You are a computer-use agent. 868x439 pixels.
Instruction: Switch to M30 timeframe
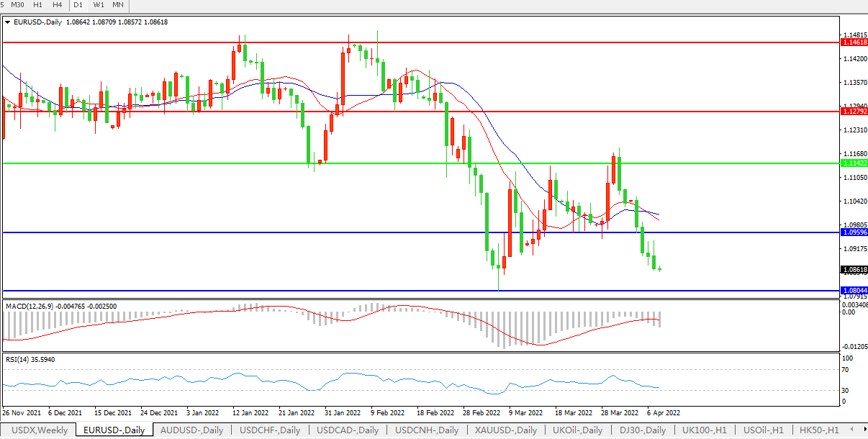pyautogui.click(x=18, y=5)
